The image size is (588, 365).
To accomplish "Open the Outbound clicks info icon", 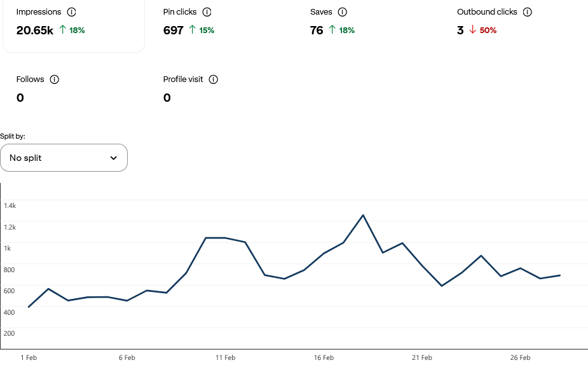I will (527, 12).
